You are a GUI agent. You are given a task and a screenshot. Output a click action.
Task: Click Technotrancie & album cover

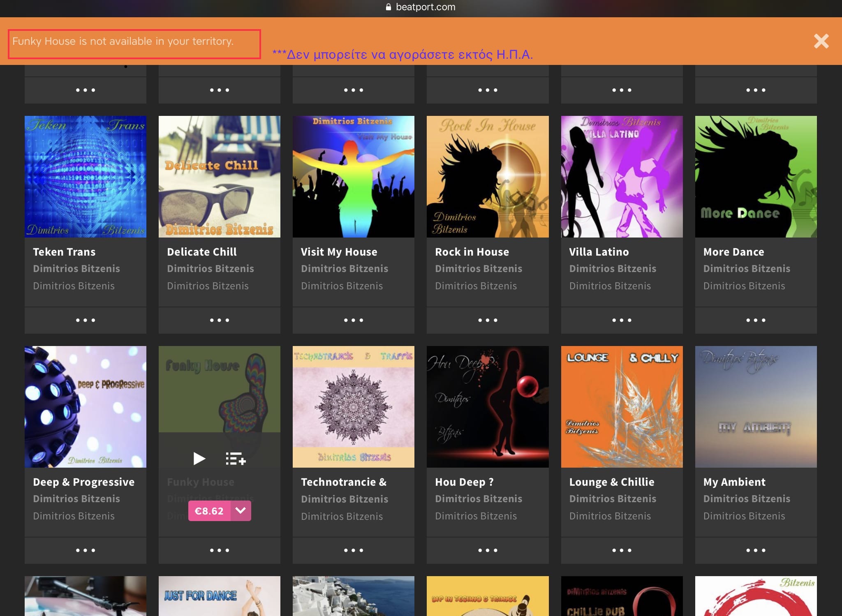[354, 407]
